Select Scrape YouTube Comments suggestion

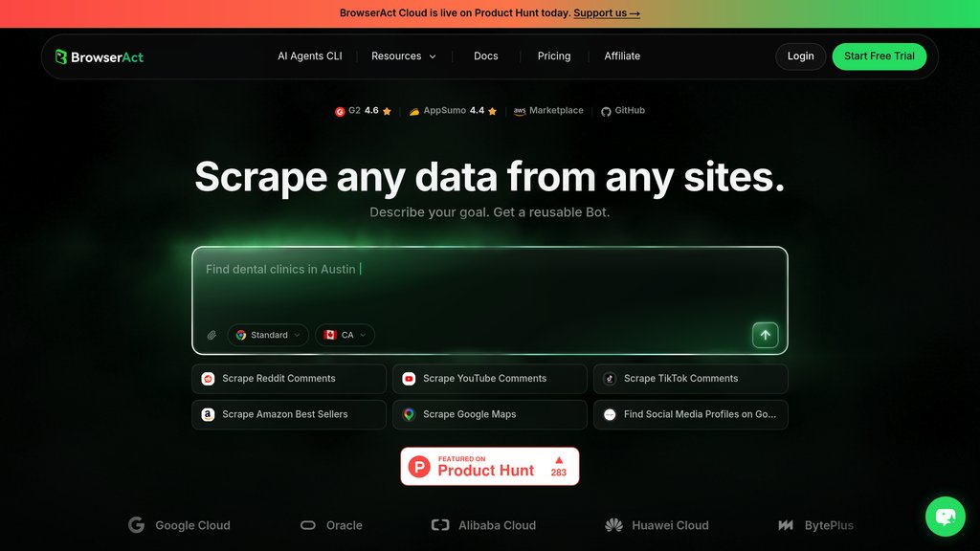tap(489, 379)
